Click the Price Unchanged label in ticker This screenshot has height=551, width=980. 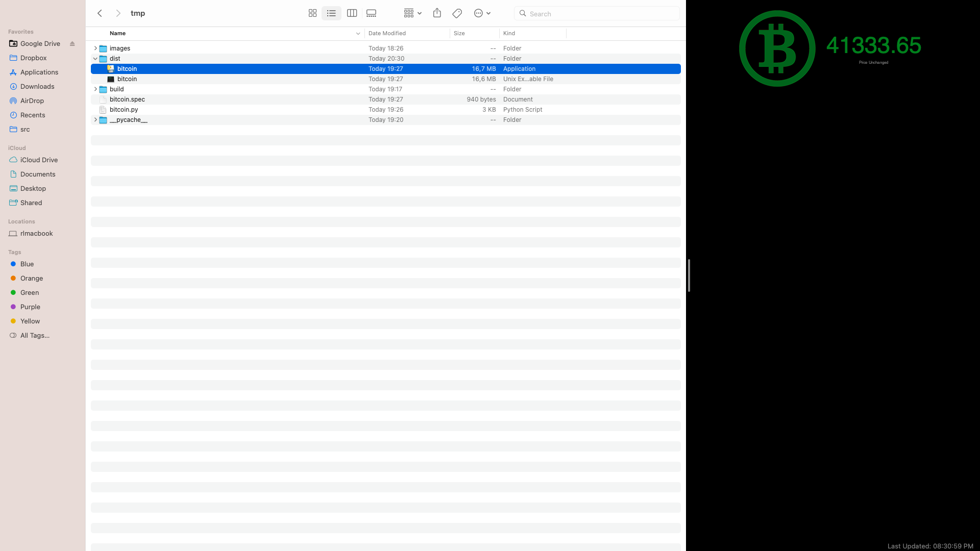tap(873, 62)
